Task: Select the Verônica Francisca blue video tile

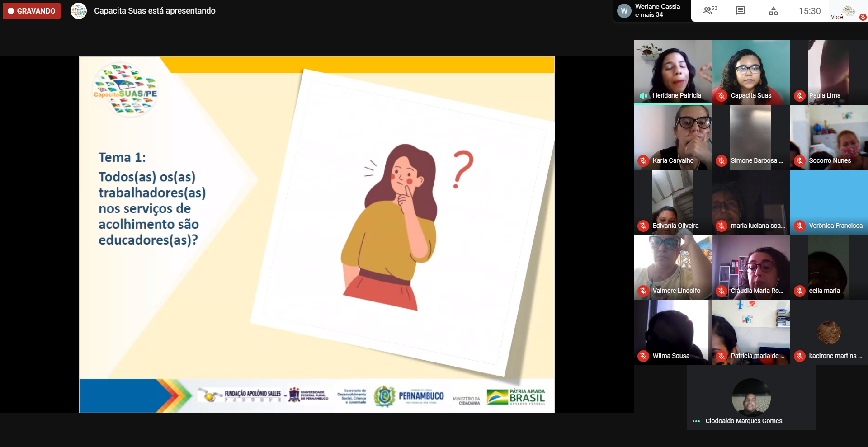Action: 829,199
